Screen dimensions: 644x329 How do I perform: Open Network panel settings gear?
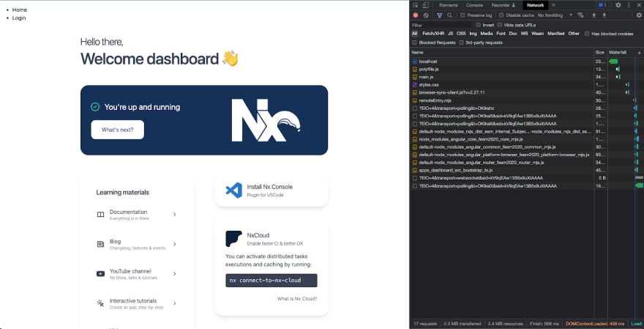639,15
